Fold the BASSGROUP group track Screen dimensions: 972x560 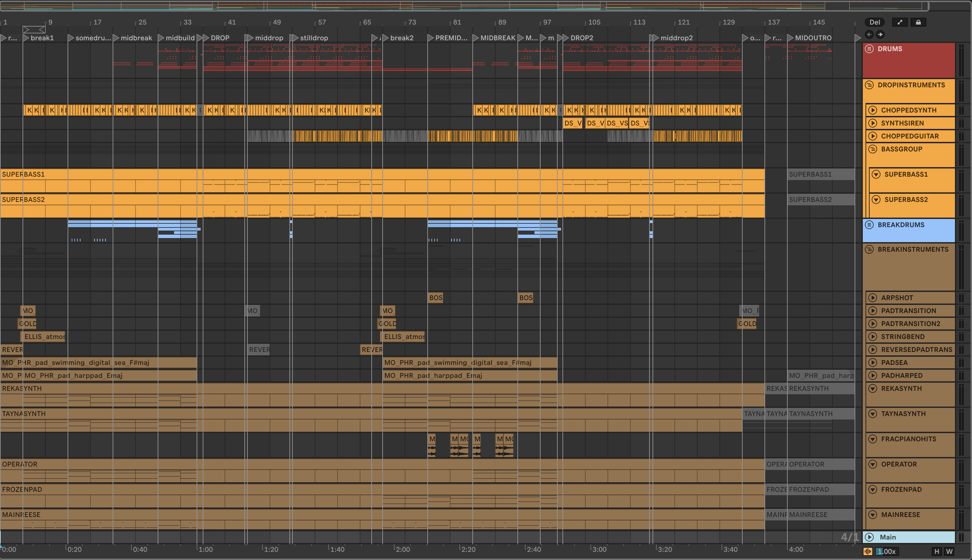[x=873, y=149]
